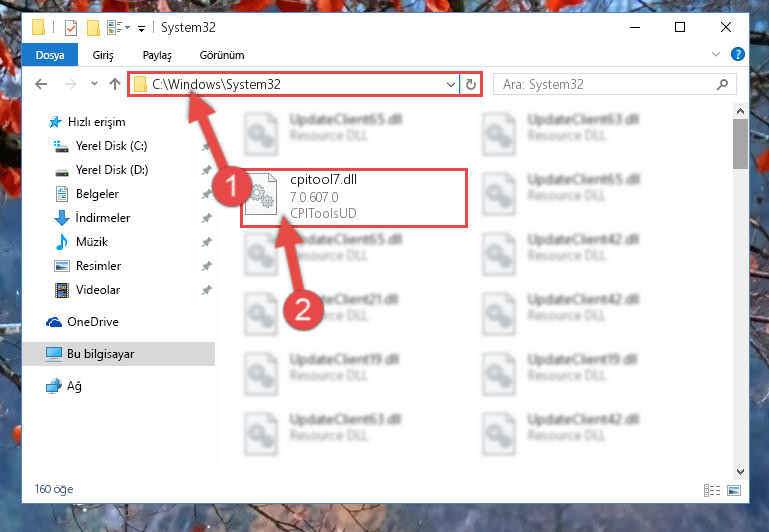
Task: Open the Dosya menu tab
Action: 50,55
